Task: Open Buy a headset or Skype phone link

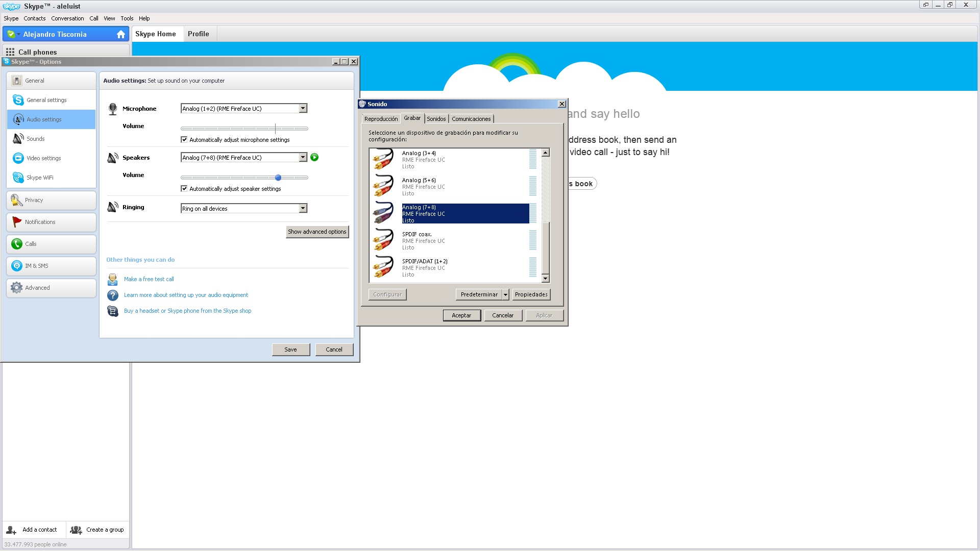Action: [188, 311]
